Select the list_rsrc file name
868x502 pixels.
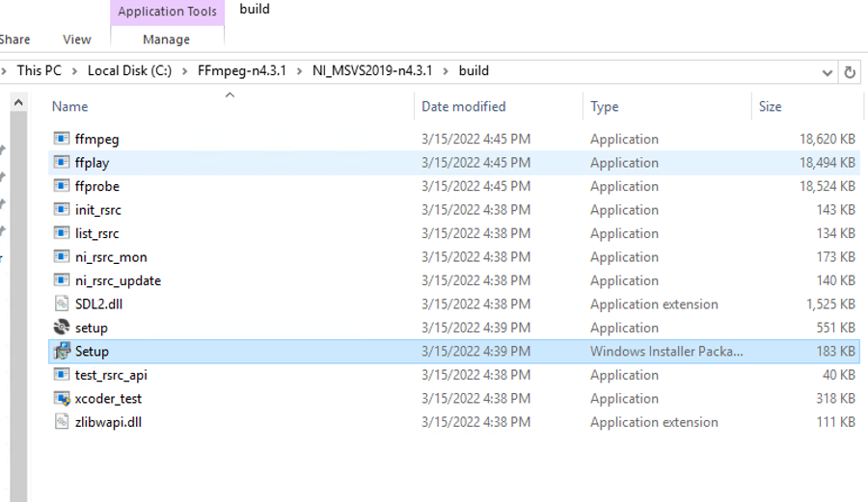coord(96,233)
